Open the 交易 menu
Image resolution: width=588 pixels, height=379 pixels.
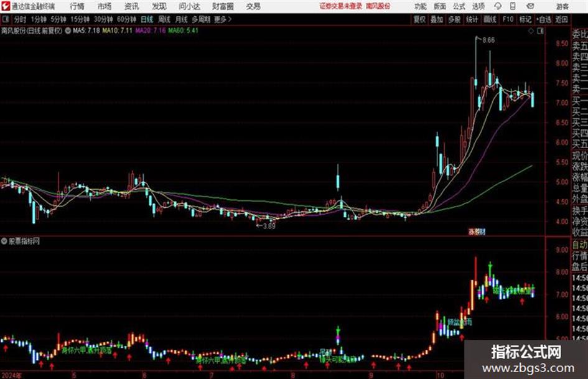tap(253, 6)
